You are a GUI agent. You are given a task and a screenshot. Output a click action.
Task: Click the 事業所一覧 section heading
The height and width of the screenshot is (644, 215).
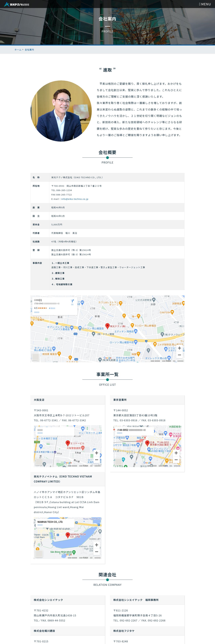click(x=107, y=374)
